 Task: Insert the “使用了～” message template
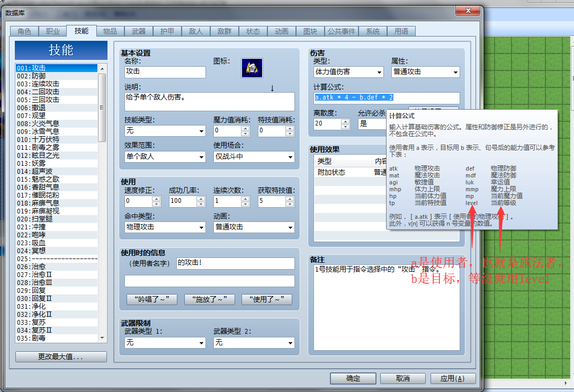(x=267, y=299)
